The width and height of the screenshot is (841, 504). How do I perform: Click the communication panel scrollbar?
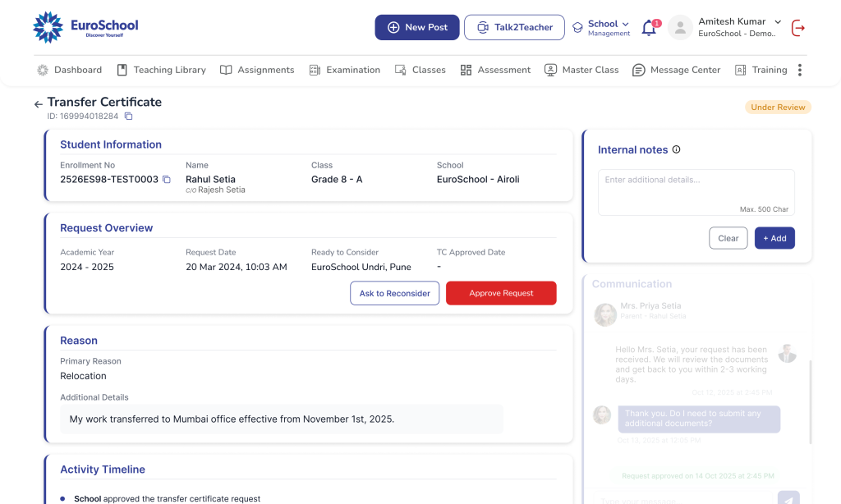point(811,402)
